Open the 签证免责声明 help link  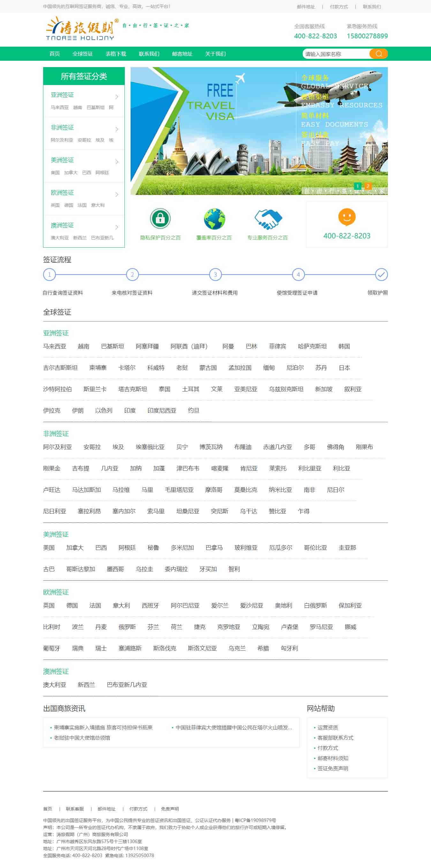click(333, 768)
